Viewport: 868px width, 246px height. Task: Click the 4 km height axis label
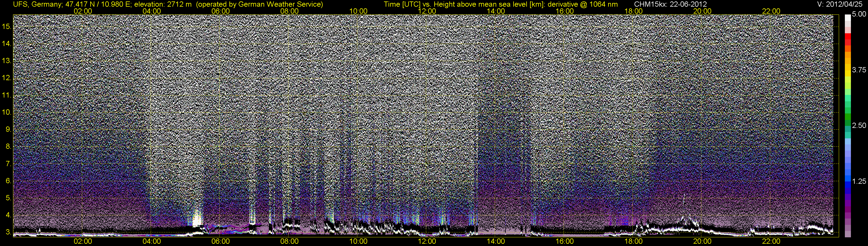[x=8, y=215]
